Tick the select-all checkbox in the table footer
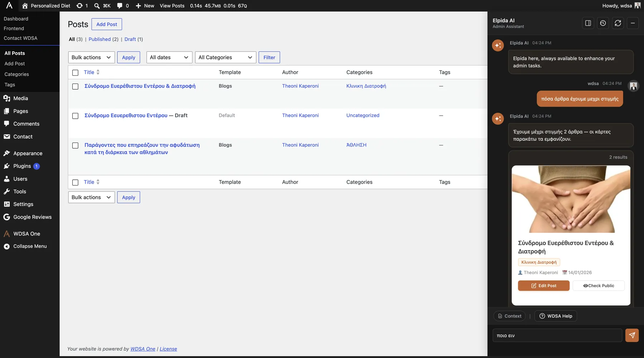 tap(75, 182)
